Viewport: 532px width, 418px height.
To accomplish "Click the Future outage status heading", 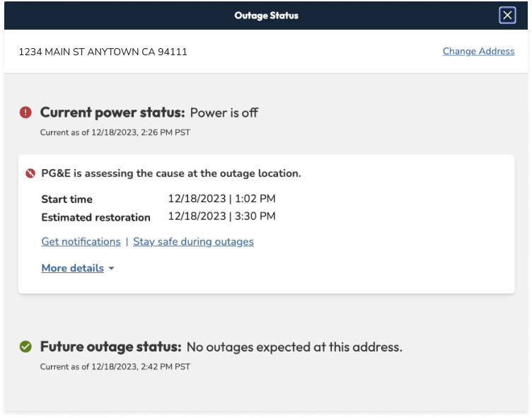I will [110, 347].
